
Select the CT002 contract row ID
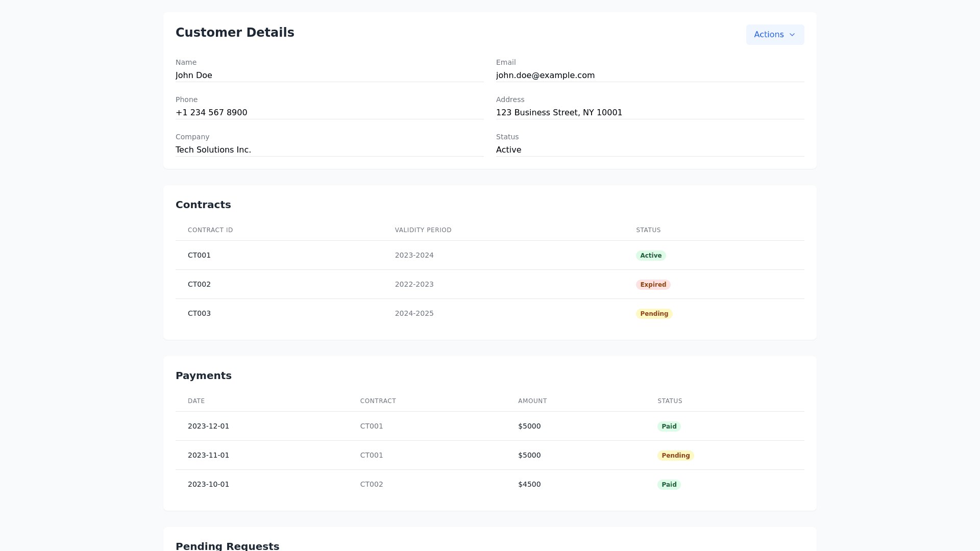coord(199,284)
